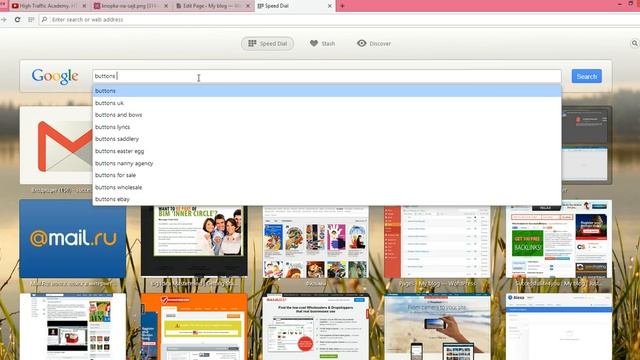This screenshot has height=360, width=640.
Task: Close the Speed Dial tab
Action: pos(330,6)
